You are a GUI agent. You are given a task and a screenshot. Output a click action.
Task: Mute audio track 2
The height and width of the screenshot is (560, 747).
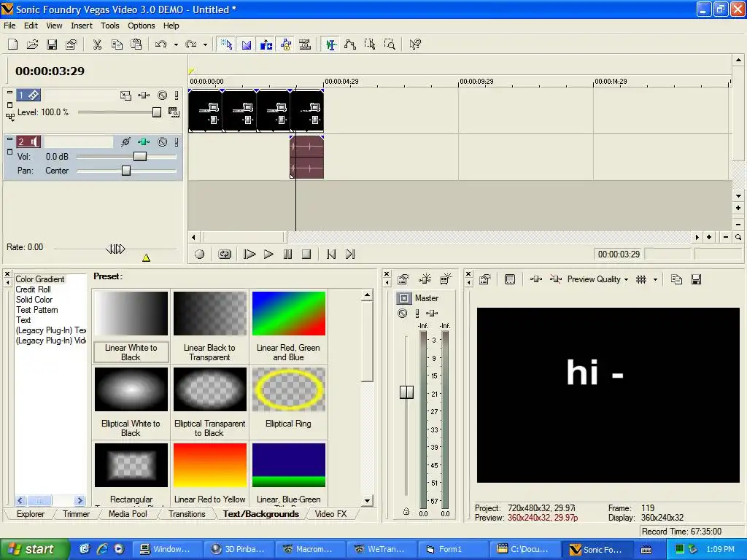pyautogui.click(x=163, y=142)
